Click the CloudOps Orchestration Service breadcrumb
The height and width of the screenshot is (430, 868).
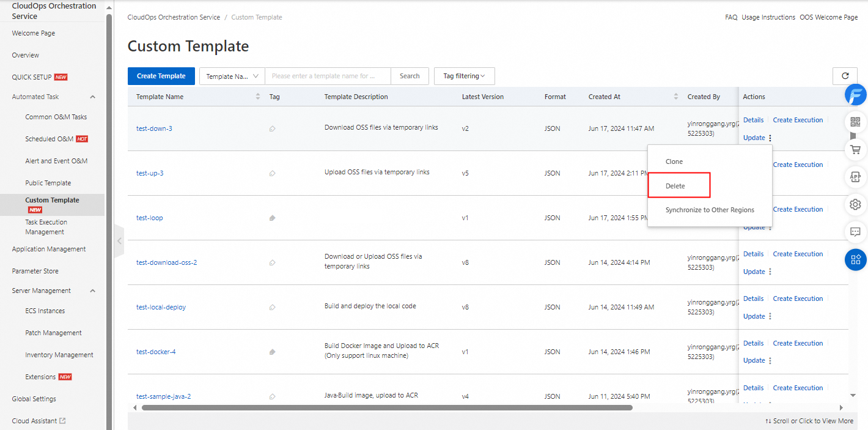[x=174, y=17]
